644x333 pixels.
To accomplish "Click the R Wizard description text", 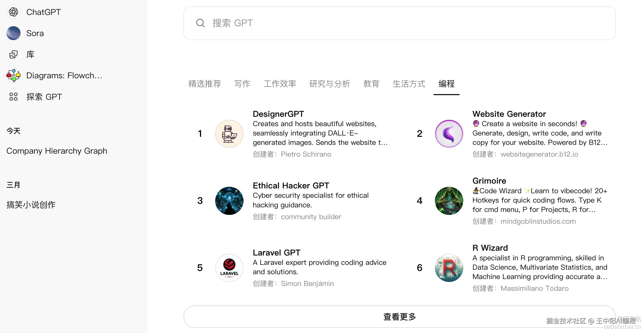I will coord(540,268).
